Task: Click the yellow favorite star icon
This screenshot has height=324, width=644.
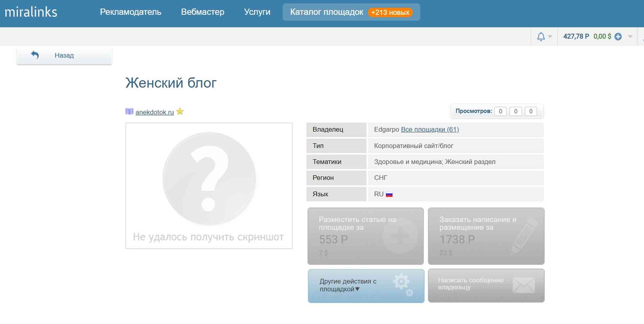Action: click(180, 111)
